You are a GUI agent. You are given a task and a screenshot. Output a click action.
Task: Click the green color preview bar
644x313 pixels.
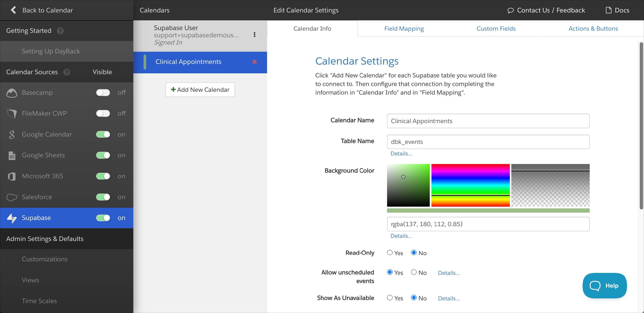coord(488,211)
